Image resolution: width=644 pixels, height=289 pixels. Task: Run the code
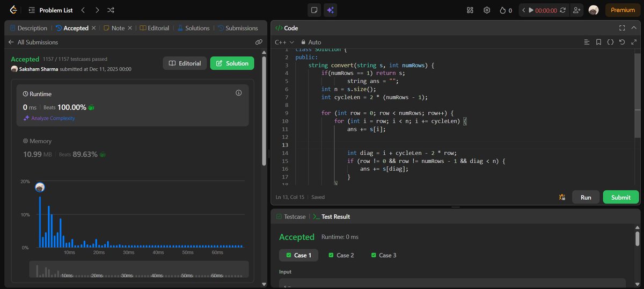tap(586, 197)
